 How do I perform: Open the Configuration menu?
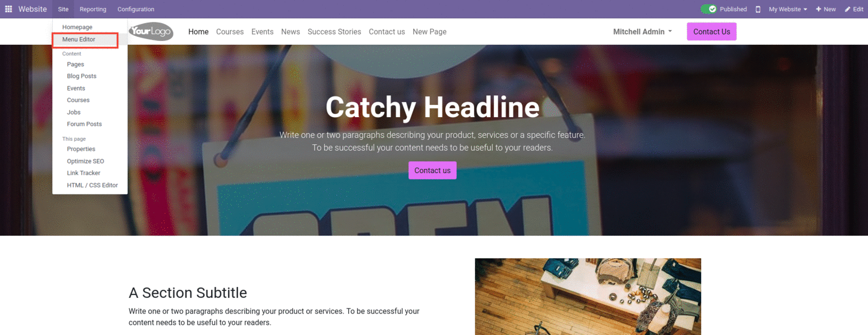[136, 9]
